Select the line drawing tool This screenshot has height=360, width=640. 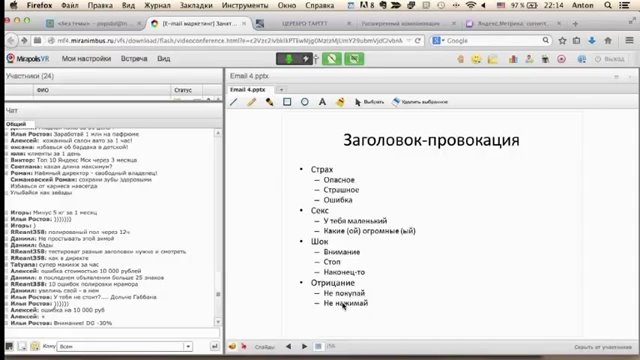233,102
